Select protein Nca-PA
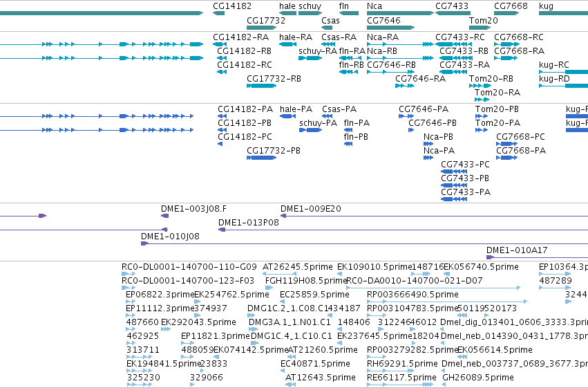 [x=439, y=151]
